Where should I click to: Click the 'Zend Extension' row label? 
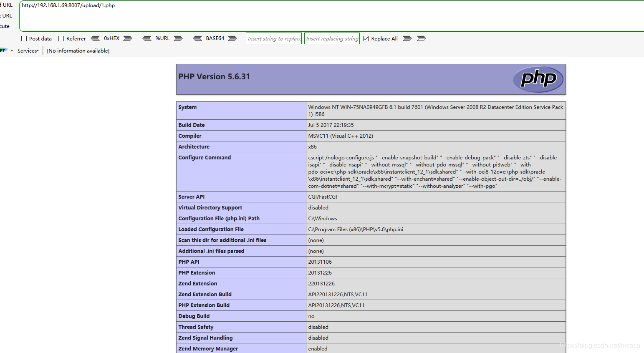pos(198,284)
